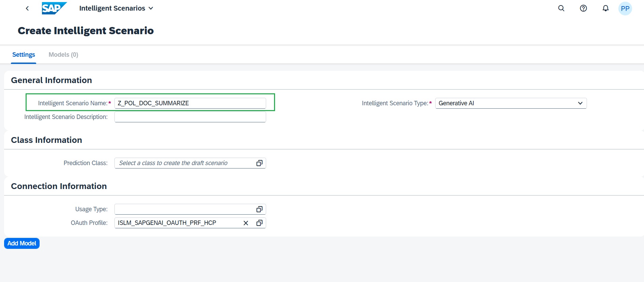Click the Intelligent Scenario Type label
Screen dimensions: 644x282
click(x=395, y=103)
